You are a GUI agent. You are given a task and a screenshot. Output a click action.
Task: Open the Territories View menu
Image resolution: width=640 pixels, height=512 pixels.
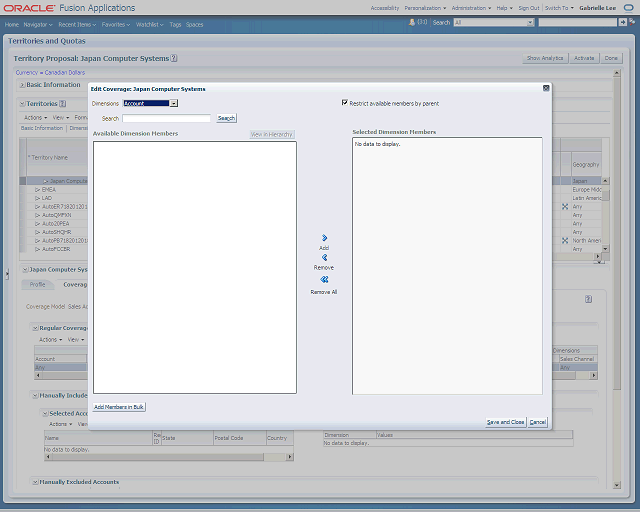pyautogui.click(x=61, y=118)
